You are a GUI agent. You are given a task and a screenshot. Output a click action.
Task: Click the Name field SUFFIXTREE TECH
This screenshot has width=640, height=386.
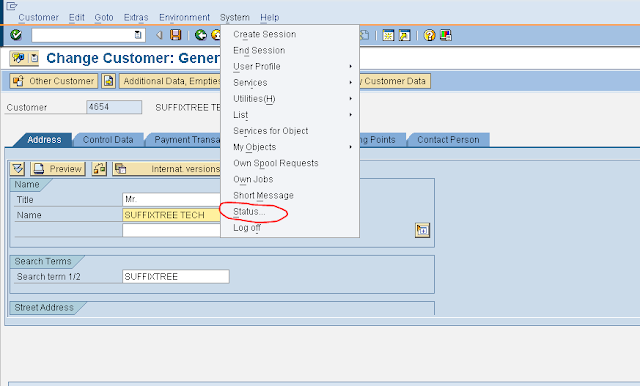pyautogui.click(x=171, y=215)
